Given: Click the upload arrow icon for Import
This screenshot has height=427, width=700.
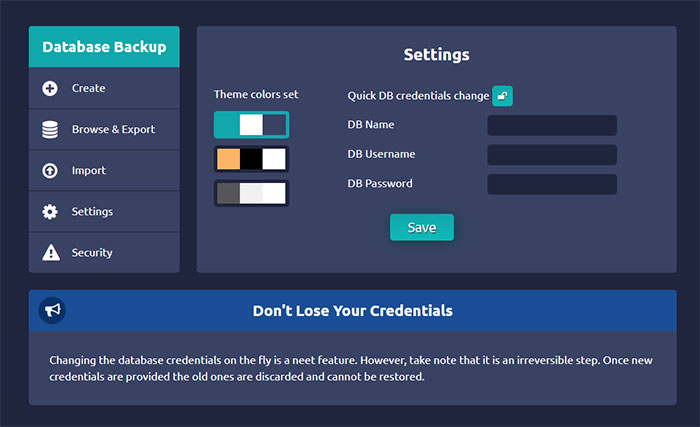Looking at the screenshot, I should click(50, 170).
